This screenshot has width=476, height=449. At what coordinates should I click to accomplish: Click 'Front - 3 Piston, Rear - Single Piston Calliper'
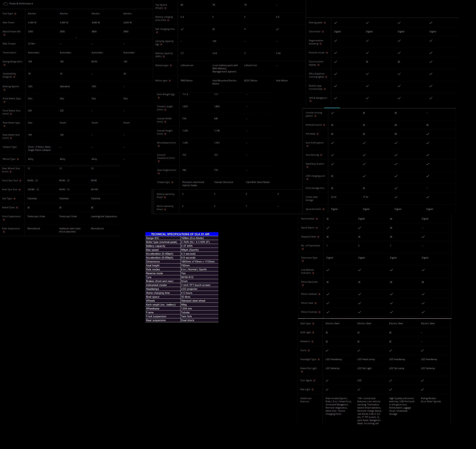(x=40, y=148)
